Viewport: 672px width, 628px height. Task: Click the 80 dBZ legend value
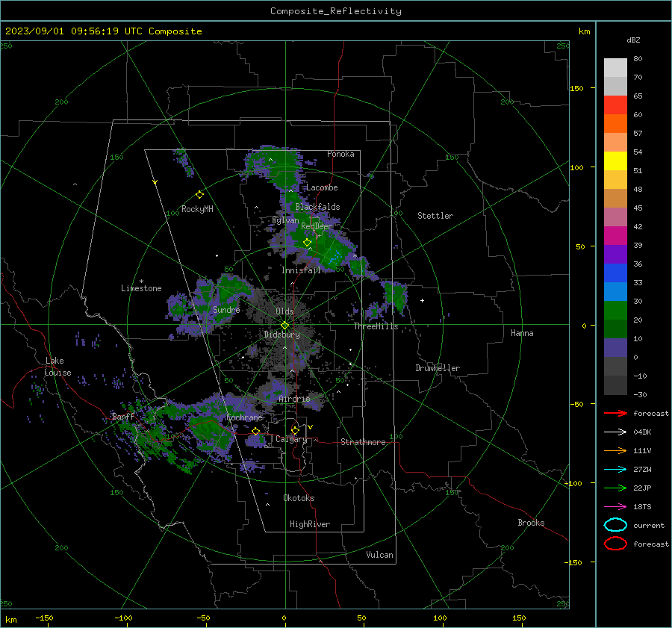(x=638, y=58)
